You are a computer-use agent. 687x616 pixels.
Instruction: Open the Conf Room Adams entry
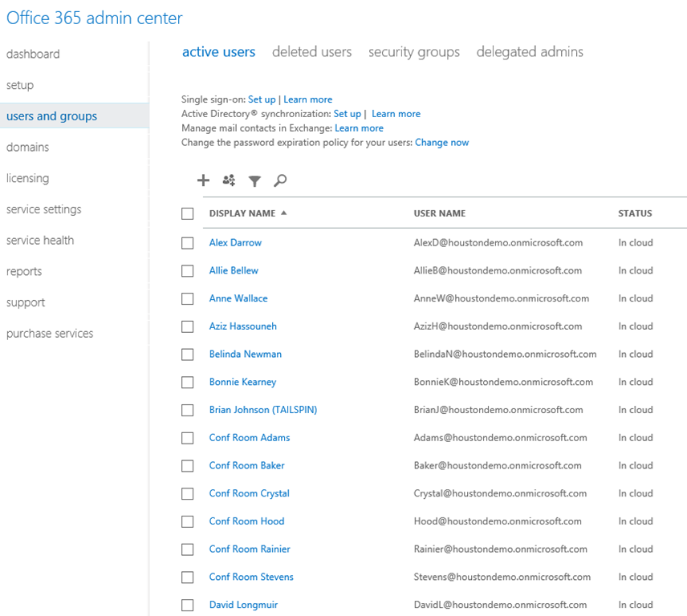pos(250,437)
